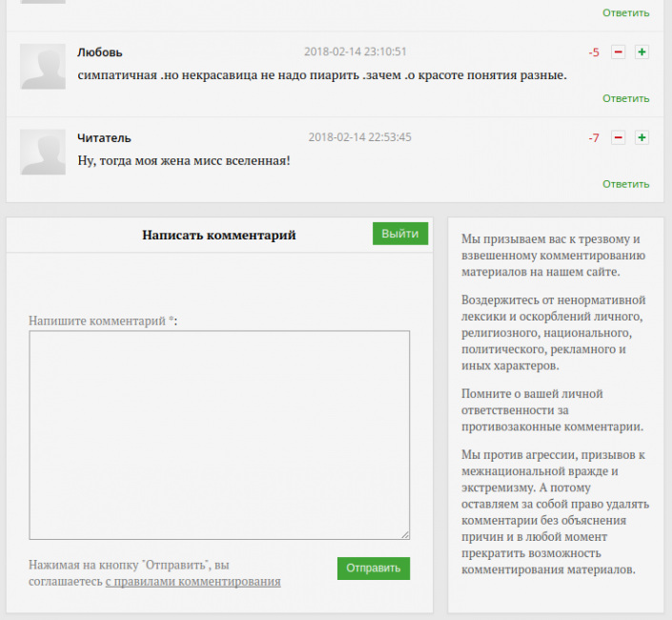Downvote Читатель's comment with the minus icon
The height and width of the screenshot is (620, 672).
[x=618, y=138]
